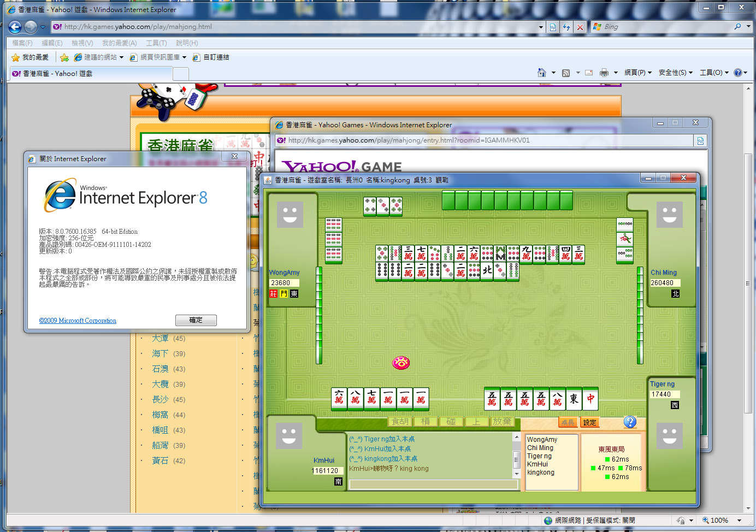
Task: Go forward with the IE forward arrow
Action: (31, 27)
